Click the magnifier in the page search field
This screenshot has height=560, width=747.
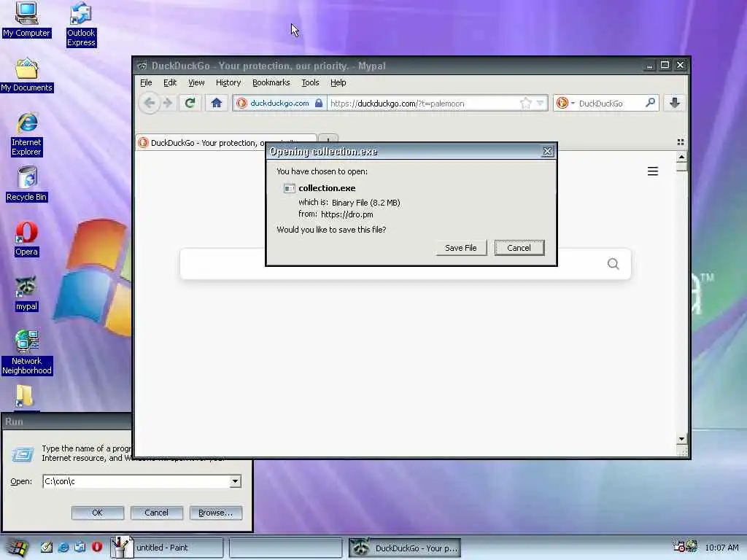[613, 264]
